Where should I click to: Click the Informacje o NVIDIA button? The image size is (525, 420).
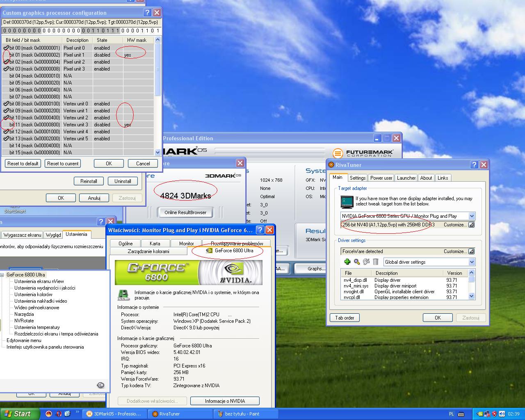(x=225, y=401)
